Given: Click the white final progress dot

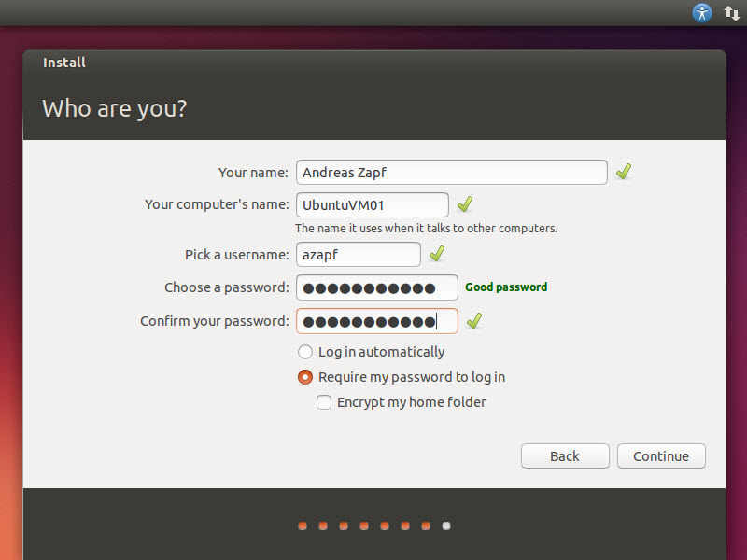Looking at the screenshot, I should point(446,525).
